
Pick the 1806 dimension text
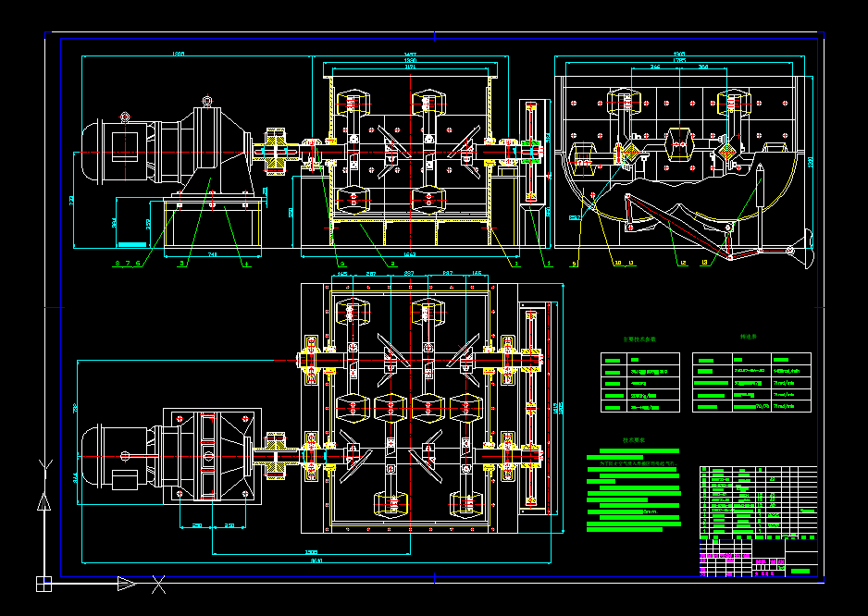pos(179,54)
